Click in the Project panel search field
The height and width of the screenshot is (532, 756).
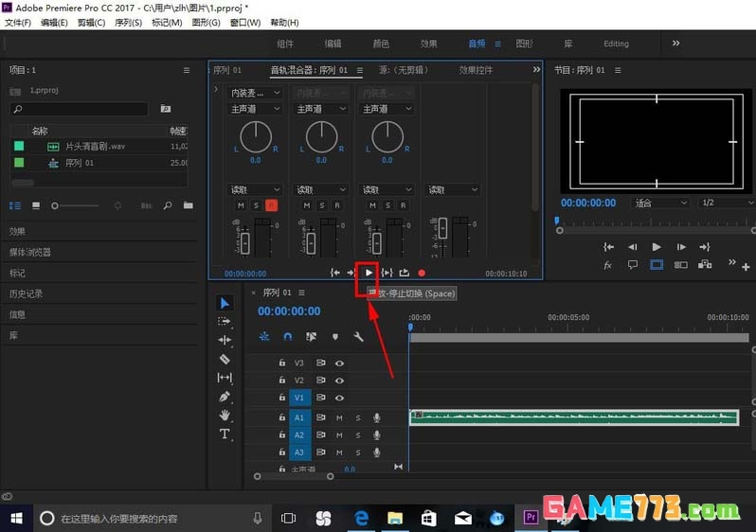click(x=79, y=109)
